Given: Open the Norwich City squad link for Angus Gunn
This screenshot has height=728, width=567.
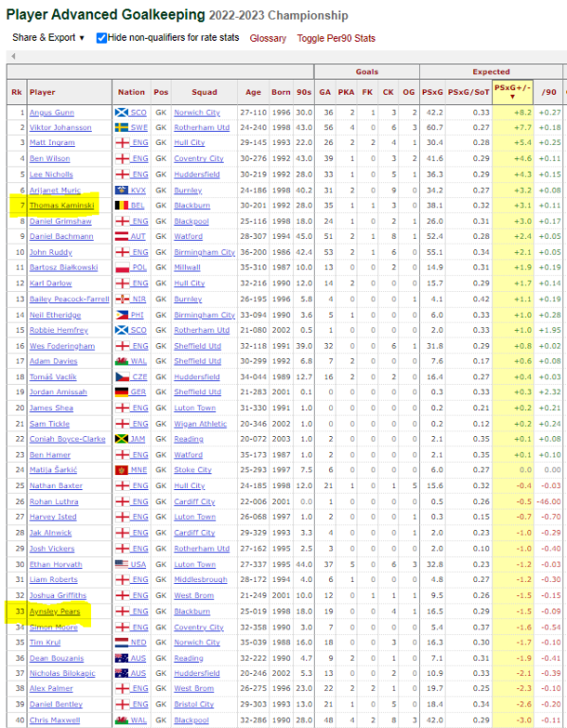Looking at the screenshot, I should tap(197, 113).
